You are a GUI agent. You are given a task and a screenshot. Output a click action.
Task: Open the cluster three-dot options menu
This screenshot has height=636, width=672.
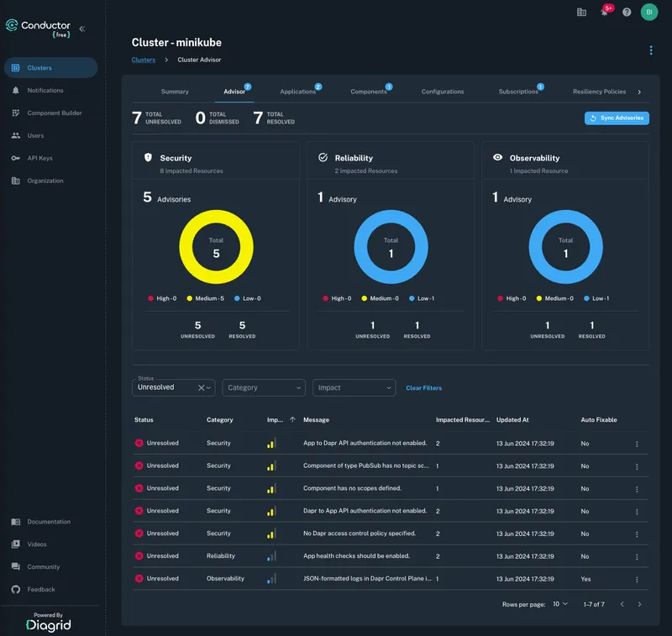tap(650, 50)
